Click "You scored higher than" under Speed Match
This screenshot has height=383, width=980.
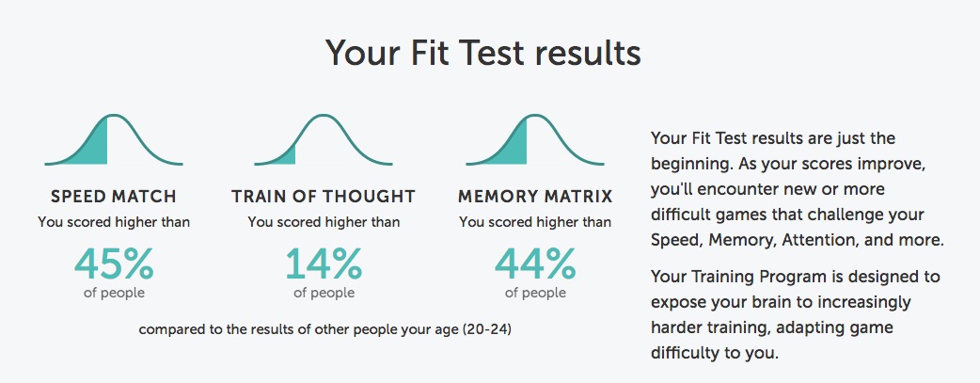point(113,222)
